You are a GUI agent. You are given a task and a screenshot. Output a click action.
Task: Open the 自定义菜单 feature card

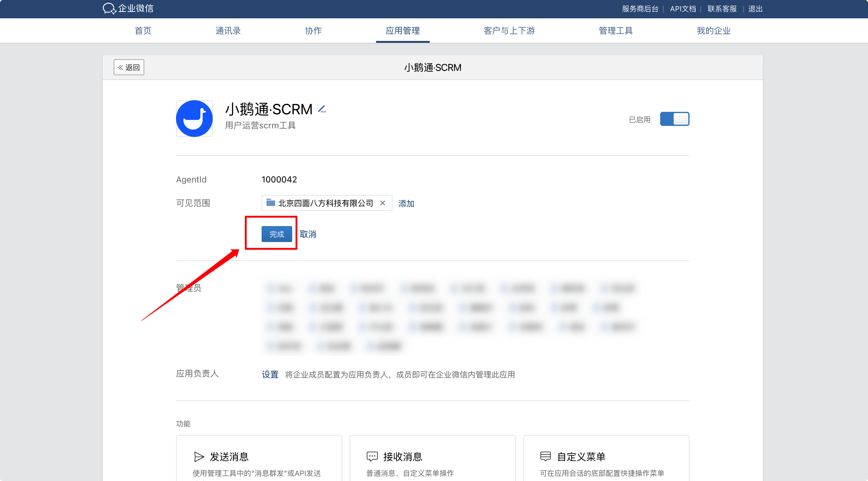click(606, 458)
